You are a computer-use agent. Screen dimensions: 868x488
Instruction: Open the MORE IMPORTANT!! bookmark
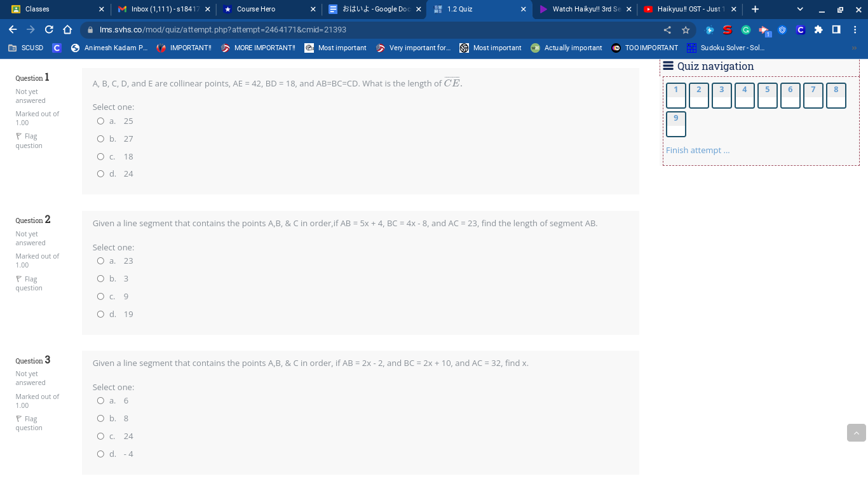tap(257, 48)
